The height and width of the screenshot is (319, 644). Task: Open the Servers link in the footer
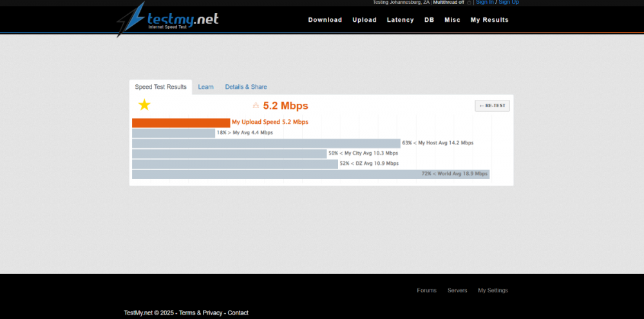457,291
